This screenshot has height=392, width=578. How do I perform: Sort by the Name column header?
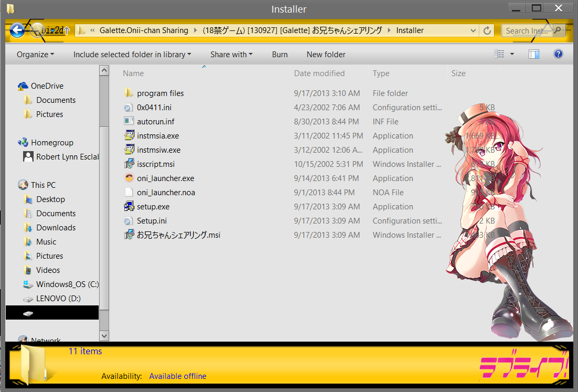133,73
